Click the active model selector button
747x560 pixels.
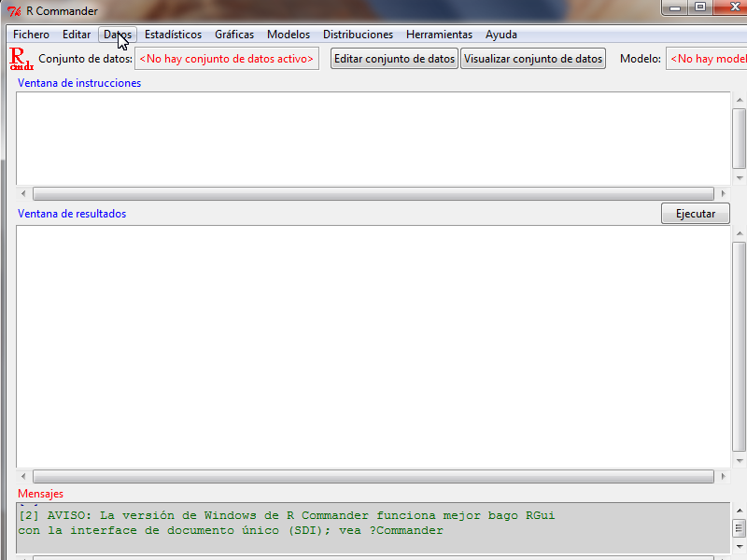point(707,59)
